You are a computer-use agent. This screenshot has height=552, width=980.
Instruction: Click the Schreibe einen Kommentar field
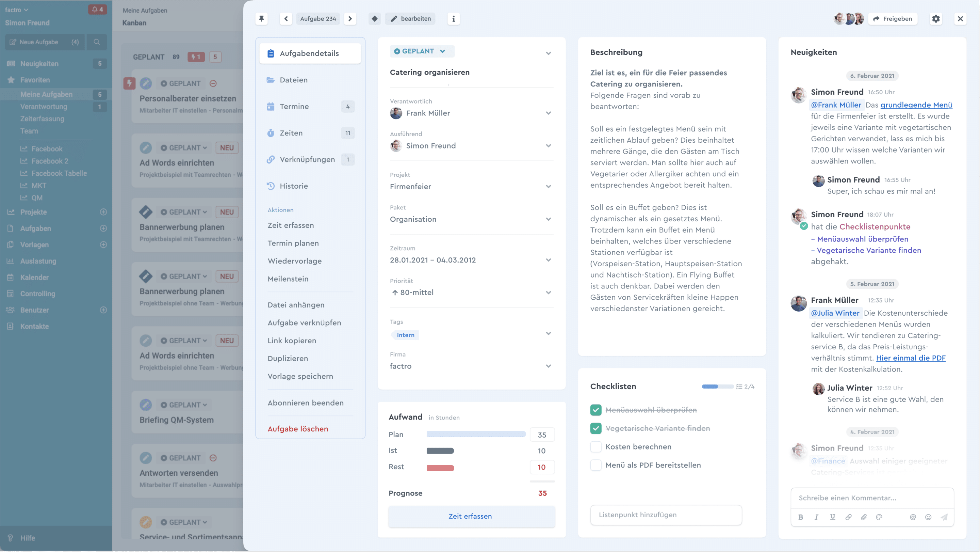point(872,498)
